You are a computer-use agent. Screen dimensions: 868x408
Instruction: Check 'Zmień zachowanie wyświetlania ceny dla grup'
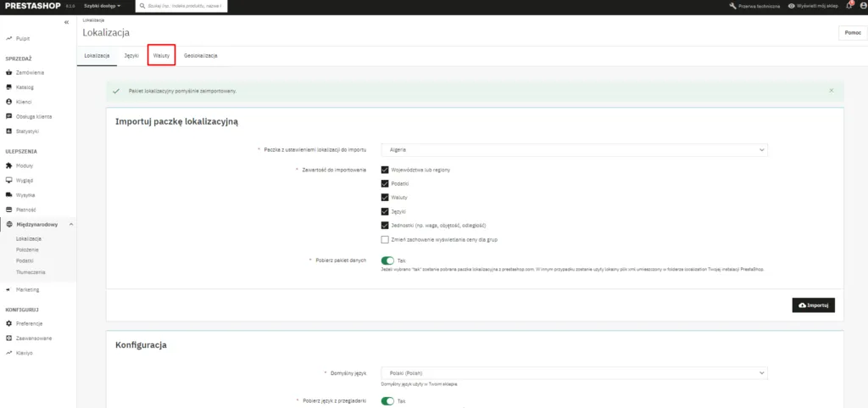(385, 239)
